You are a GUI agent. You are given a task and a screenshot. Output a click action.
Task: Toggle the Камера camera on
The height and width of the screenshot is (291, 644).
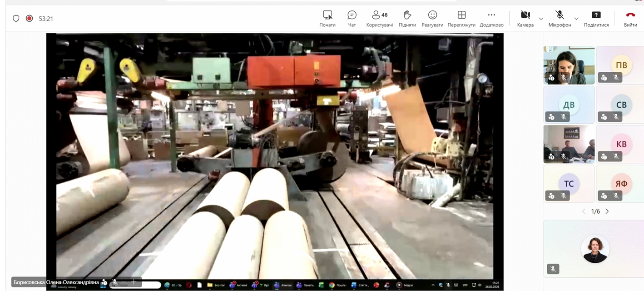coord(525,18)
